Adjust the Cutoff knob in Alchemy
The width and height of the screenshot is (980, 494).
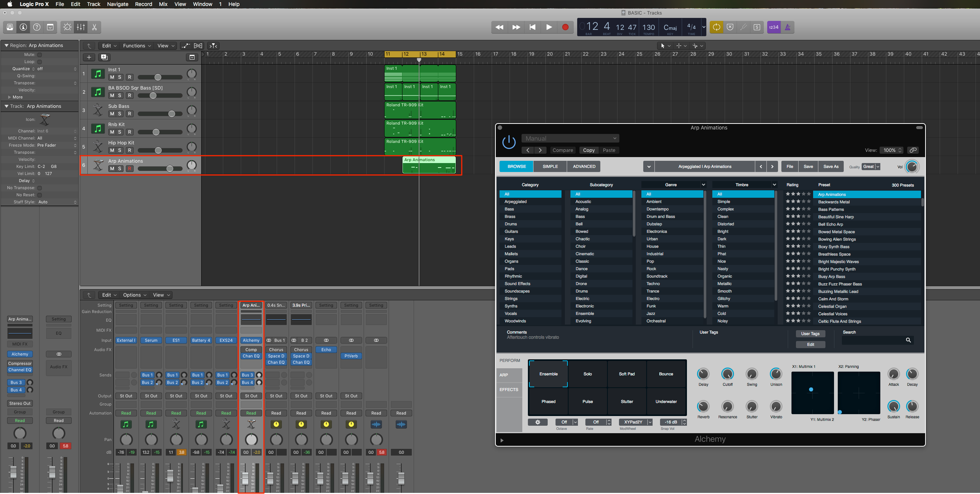[727, 374]
